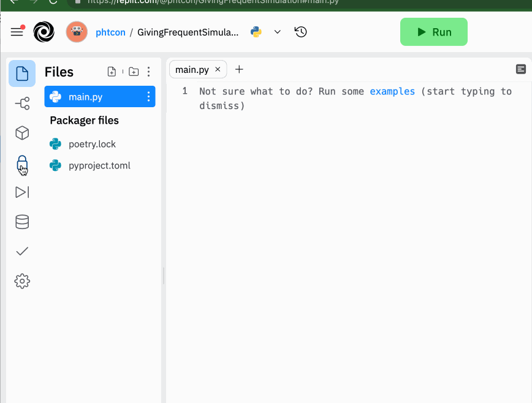The image size is (532, 403).
Task: Open options menu for main.py file
Action: [x=148, y=96]
